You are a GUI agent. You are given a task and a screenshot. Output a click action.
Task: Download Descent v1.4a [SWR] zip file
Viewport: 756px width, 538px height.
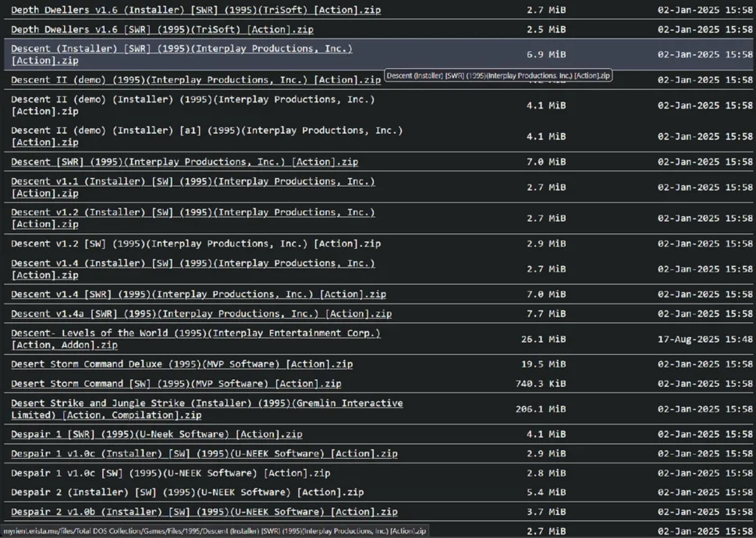click(x=201, y=313)
